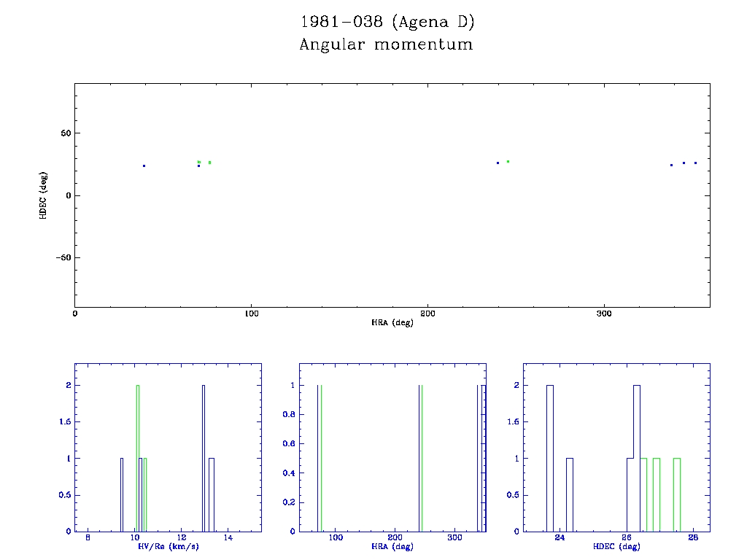Click the green line near HRA 245 in the middle histogram

[x=422, y=458]
